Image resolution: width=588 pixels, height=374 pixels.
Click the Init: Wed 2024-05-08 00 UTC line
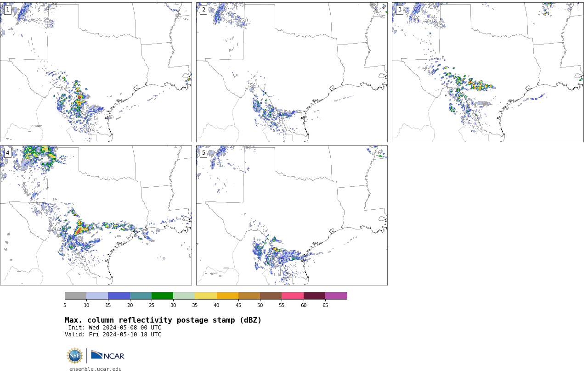[x=114, y=328]
